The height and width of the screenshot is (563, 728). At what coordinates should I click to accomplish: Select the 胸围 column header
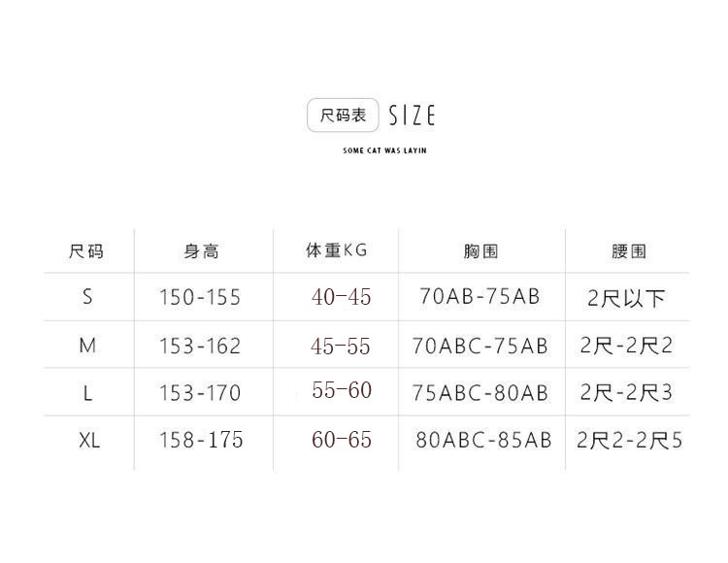tap(480, 251)
